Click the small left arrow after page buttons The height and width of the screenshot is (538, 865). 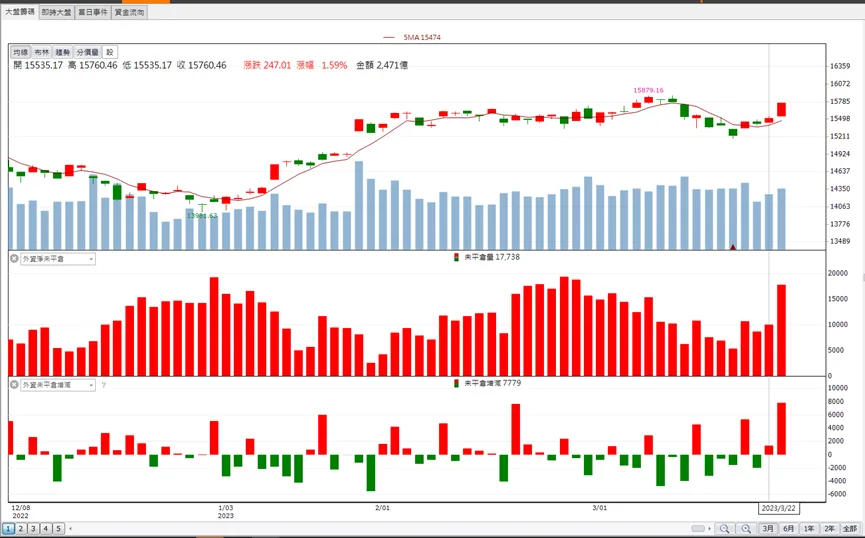pyautogui.click(x=70, y=529)
